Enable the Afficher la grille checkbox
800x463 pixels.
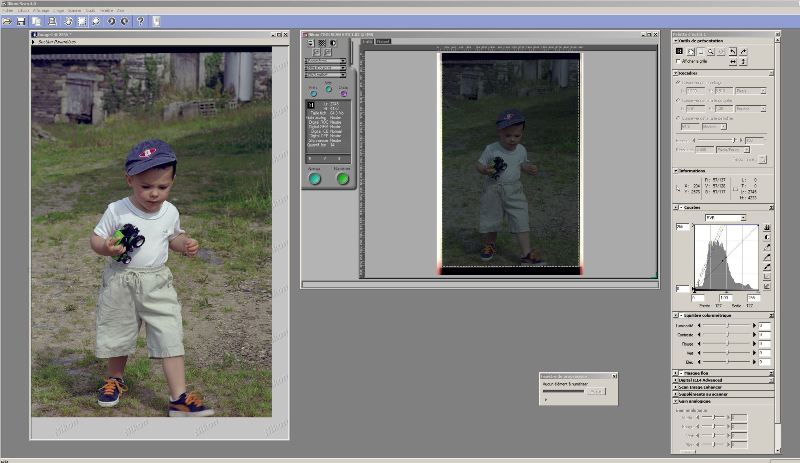[x=679, y=62]
